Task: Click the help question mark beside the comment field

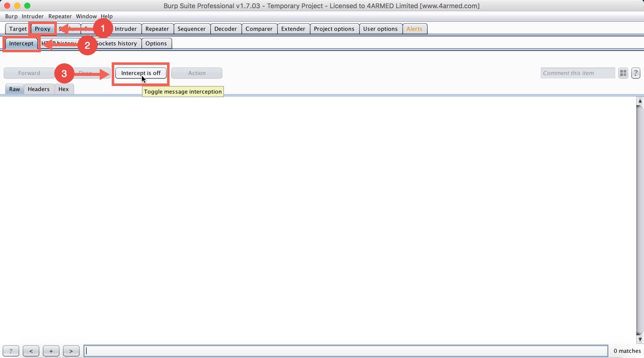Action: [635, 73]
